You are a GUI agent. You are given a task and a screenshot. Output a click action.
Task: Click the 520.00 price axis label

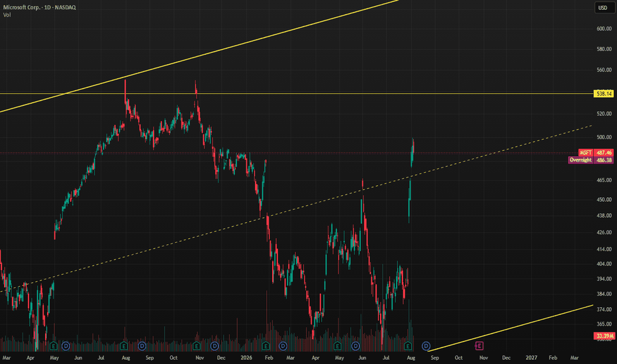coord(604,114)
